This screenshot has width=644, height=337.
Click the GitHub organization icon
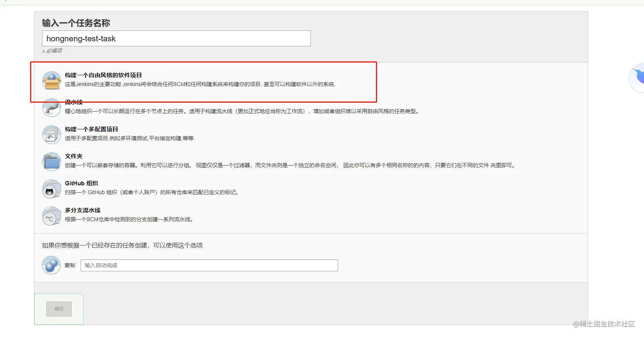tap(51, 189)
